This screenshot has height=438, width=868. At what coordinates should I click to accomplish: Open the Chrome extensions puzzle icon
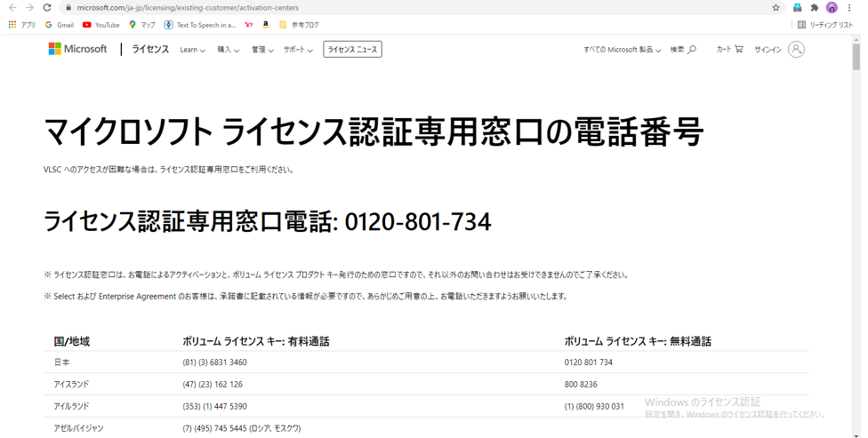pos(815,8)
